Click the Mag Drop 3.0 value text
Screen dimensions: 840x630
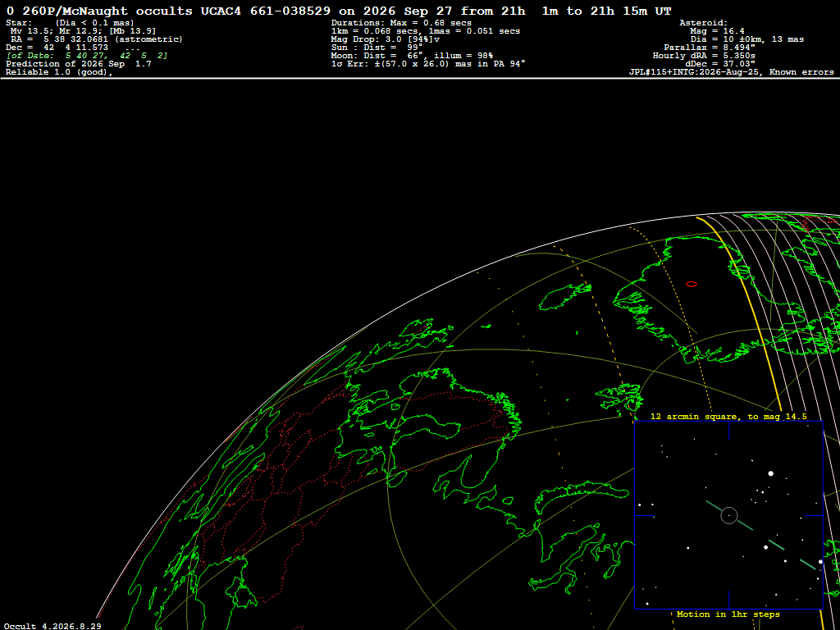[x=386, y=39]
